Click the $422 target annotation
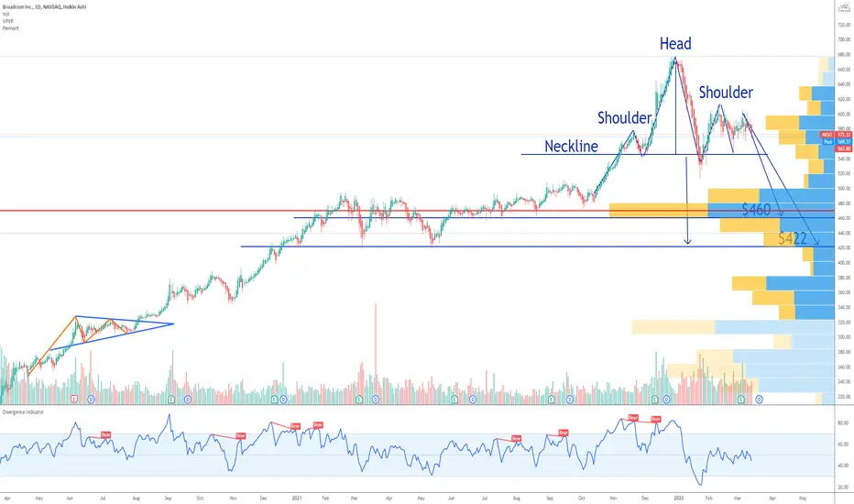 tap(792, 238)
